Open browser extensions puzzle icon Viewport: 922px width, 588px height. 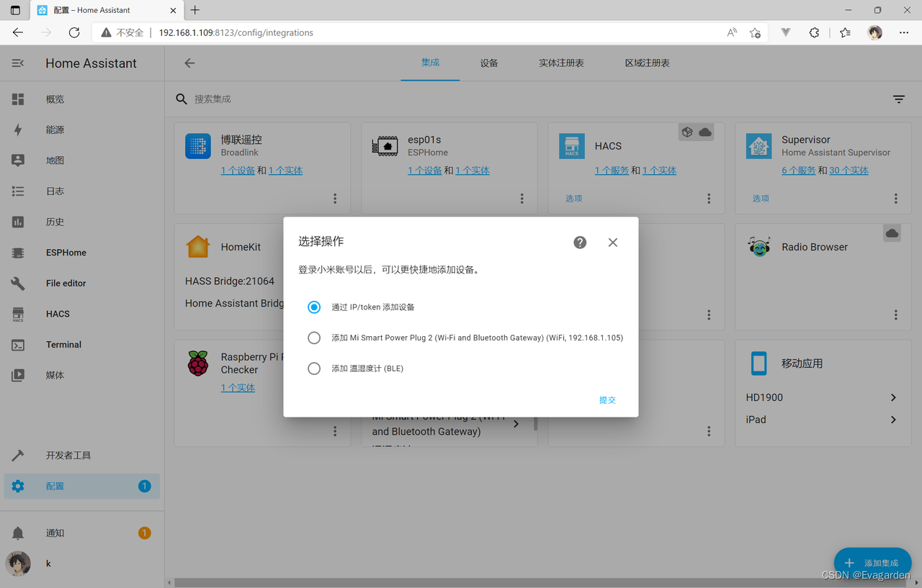pos(814,32)
